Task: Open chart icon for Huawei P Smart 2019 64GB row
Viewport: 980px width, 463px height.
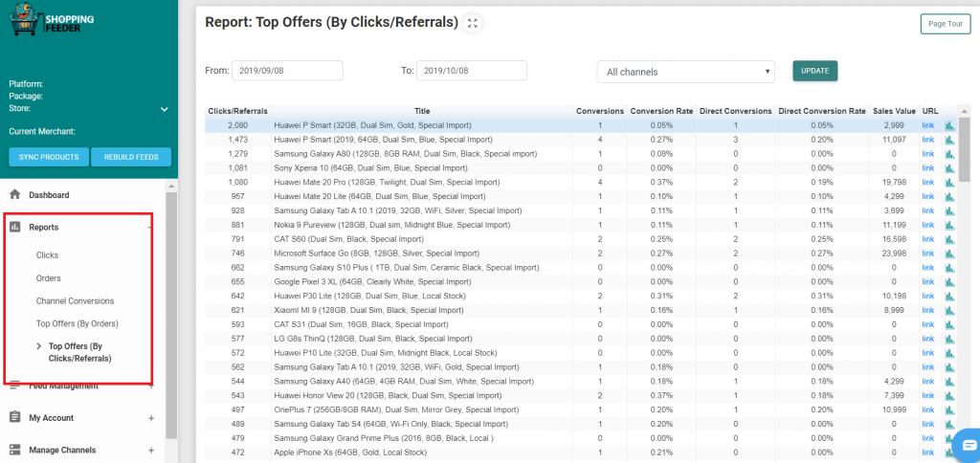Action: [x=950, y=140]
